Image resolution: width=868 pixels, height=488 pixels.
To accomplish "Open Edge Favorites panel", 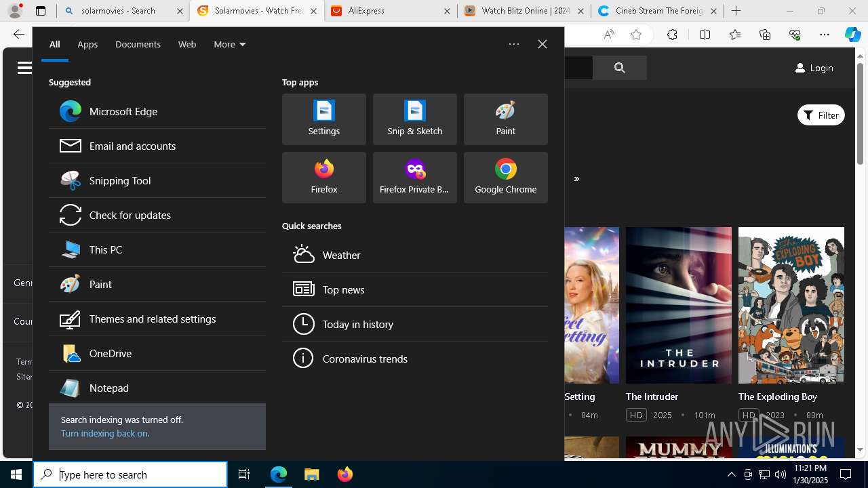I will (735, 35).
